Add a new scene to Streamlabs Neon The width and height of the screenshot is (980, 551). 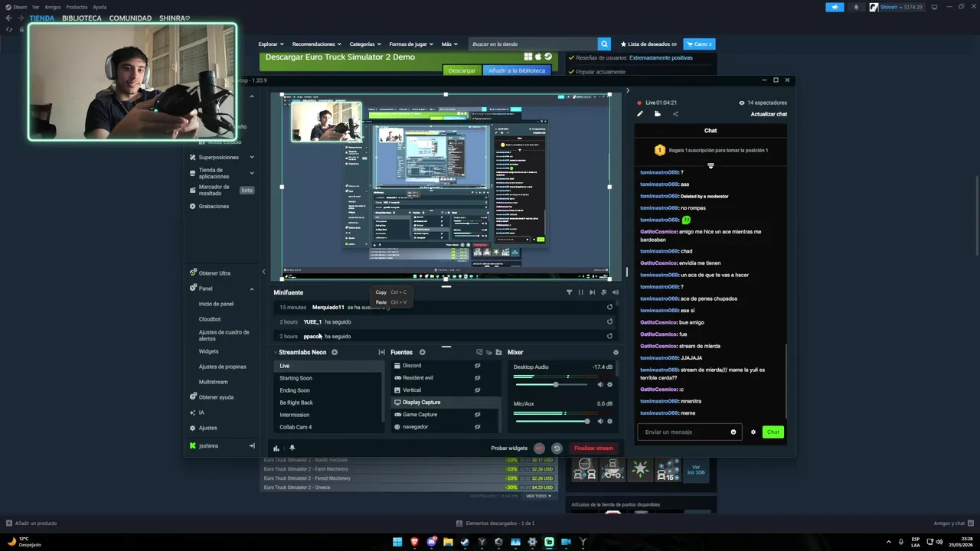click(335, 352)
